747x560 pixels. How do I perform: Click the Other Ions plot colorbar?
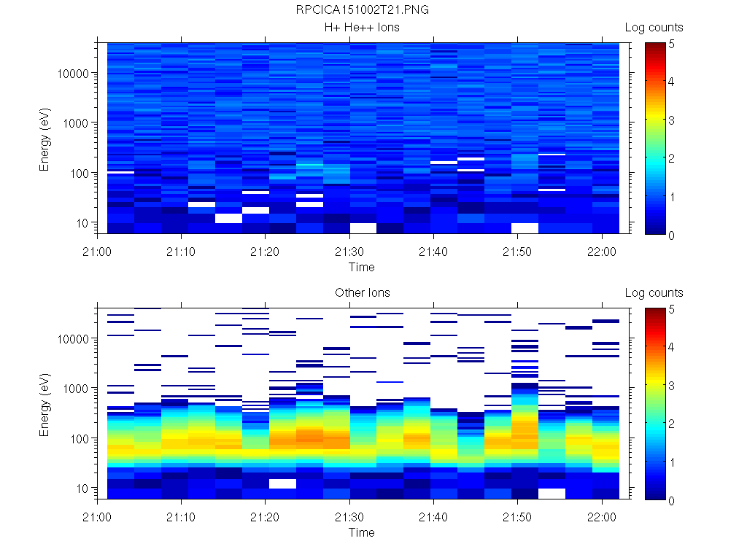pos(655,404)
